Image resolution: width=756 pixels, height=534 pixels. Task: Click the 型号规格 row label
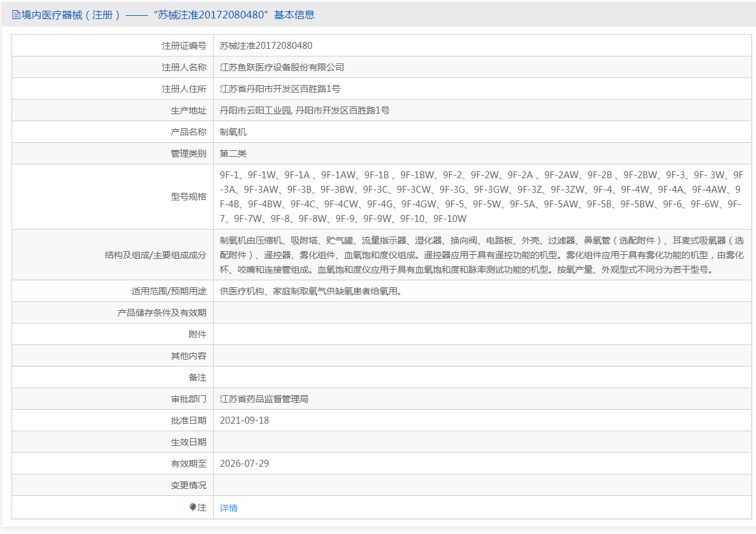(188, 197)
